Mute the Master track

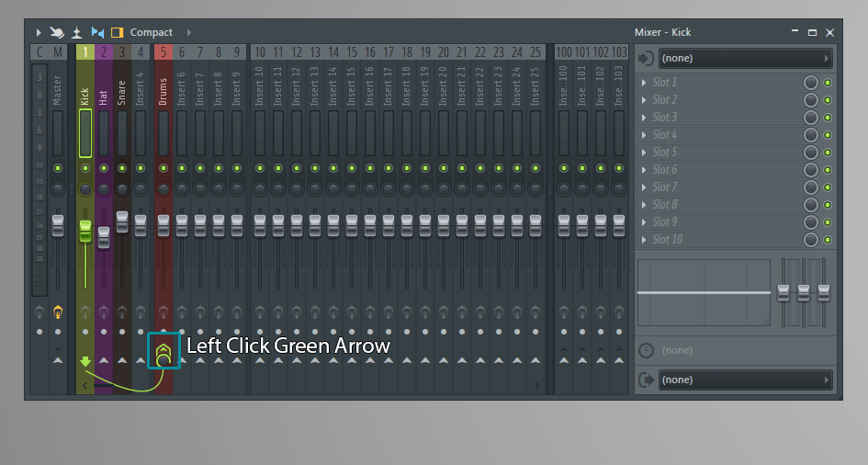(x=58, y=168)
